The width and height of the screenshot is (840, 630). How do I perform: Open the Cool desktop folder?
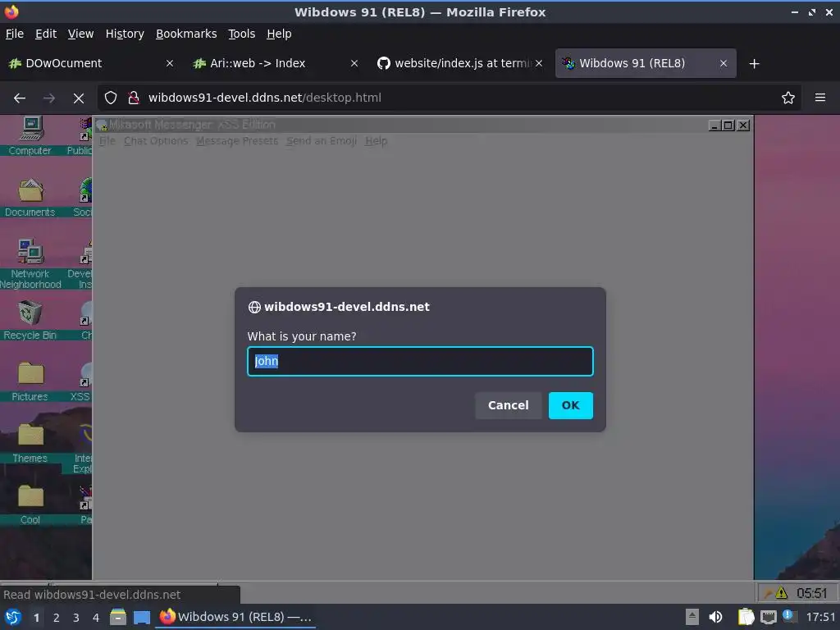pyautogui.click(x=30, y=504)
